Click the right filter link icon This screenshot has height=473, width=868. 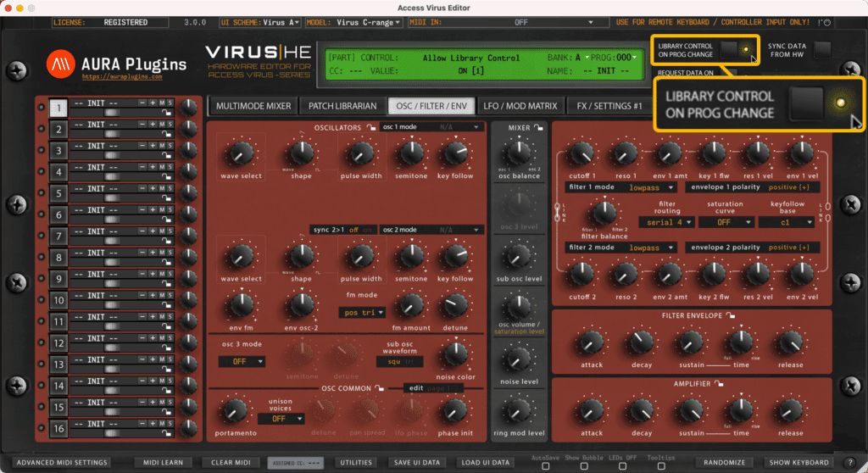pyautogui.click(x=827, y=213)
